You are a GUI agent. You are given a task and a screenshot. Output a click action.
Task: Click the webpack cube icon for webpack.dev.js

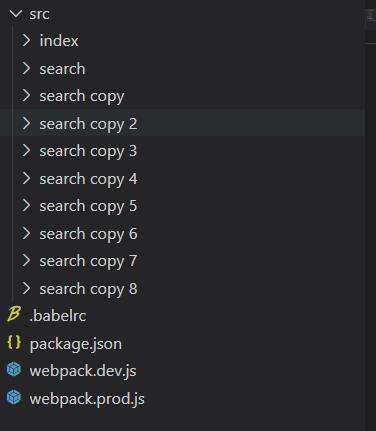14,370
